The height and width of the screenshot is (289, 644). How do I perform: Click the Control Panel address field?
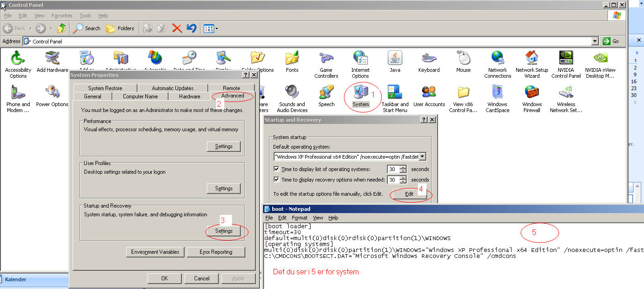[x=311, y=41]
